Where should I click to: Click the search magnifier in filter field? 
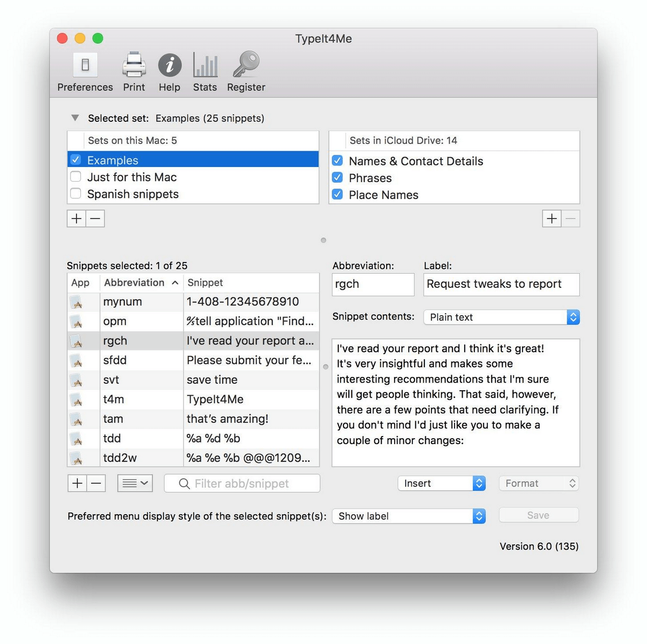[x=184, y=484]
